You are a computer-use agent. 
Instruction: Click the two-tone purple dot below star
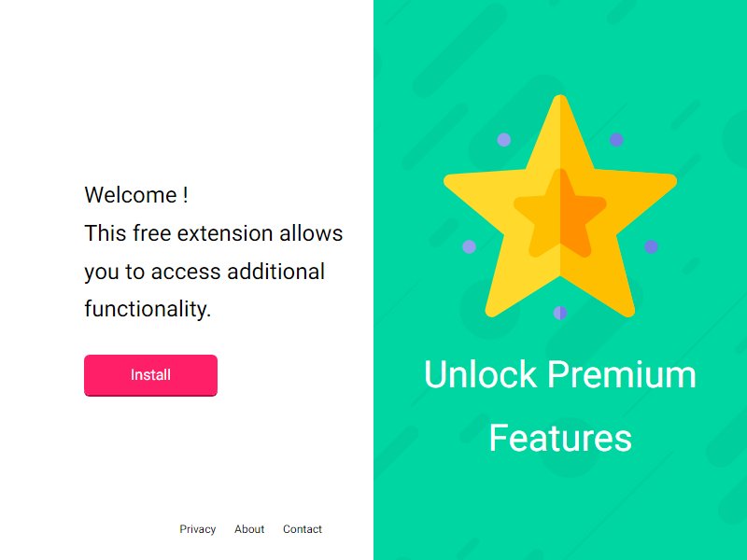coord(560,313)
